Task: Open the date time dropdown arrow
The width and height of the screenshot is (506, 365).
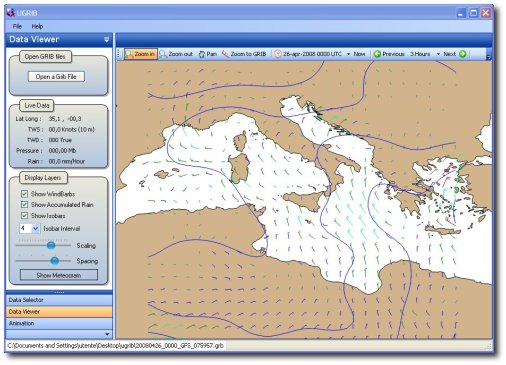Action: click(x=349, y=54)
